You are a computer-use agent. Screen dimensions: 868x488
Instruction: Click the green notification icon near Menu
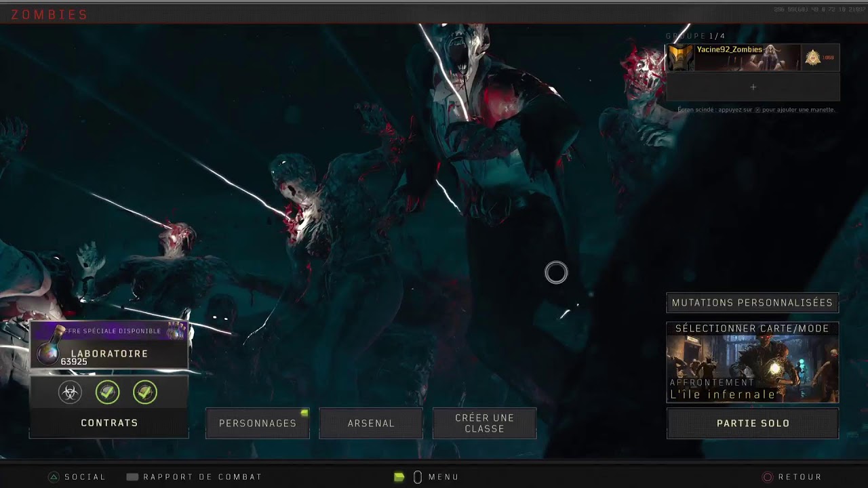click(399, 477)
